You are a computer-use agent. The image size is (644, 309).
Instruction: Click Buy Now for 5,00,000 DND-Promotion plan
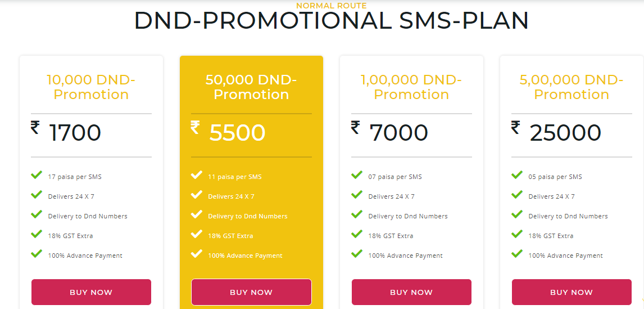click(x=572, y=292)
